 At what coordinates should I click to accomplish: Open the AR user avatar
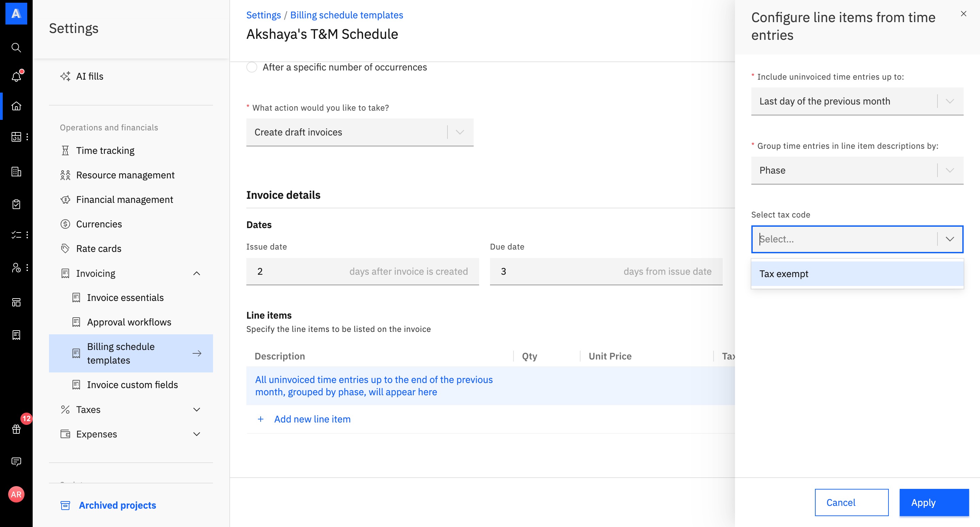click(16, 494)
